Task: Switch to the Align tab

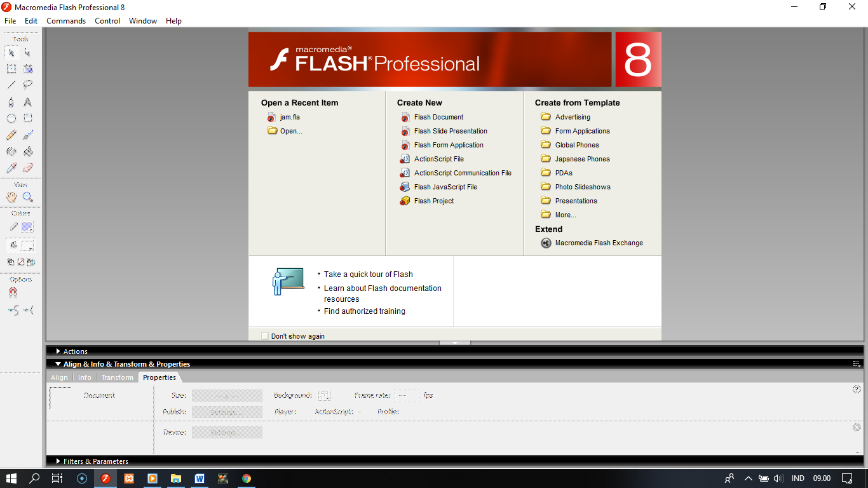Action: (x=59, y=377)
